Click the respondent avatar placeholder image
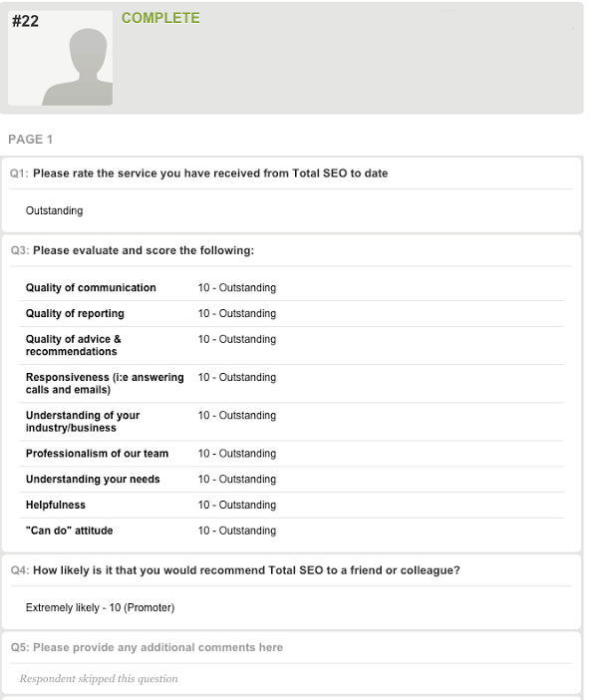The width and height of the screenshot is (589, 700). [x=60, y=58]
